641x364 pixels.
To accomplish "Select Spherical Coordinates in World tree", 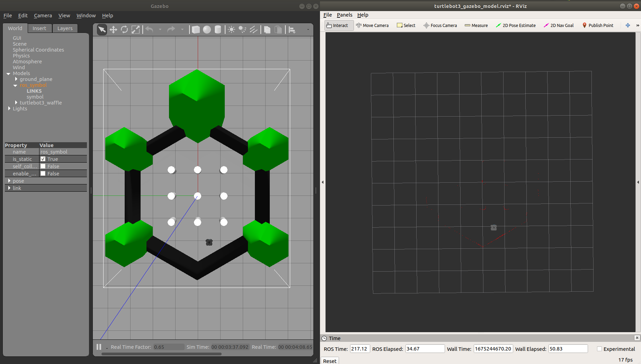I will pyautogui.click(x=38, y=50).
